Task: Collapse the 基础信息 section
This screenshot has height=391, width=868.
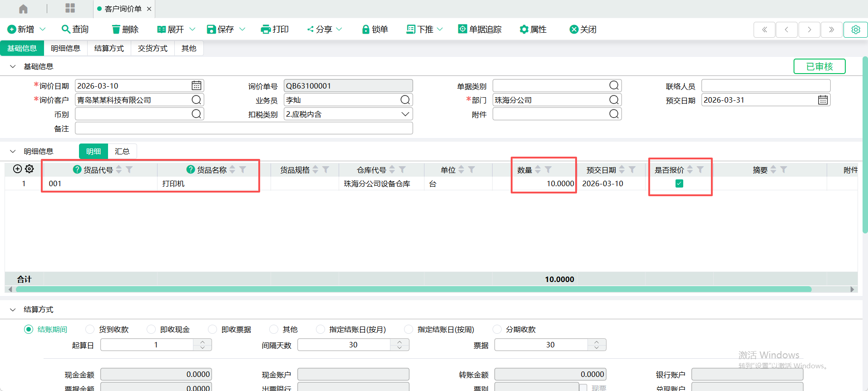Action: (x=13, y=66)
